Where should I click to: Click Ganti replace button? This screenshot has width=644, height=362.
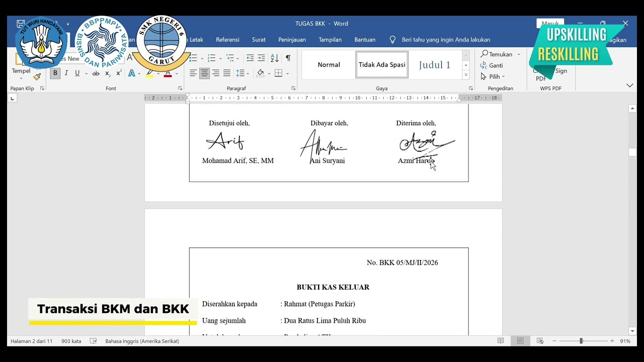coord(492,65)
